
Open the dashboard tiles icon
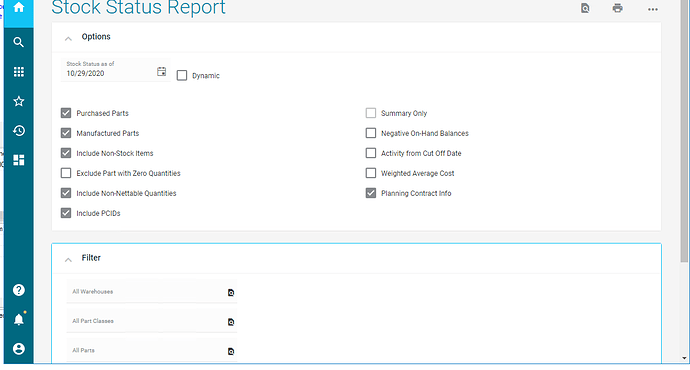click(18, 160)
